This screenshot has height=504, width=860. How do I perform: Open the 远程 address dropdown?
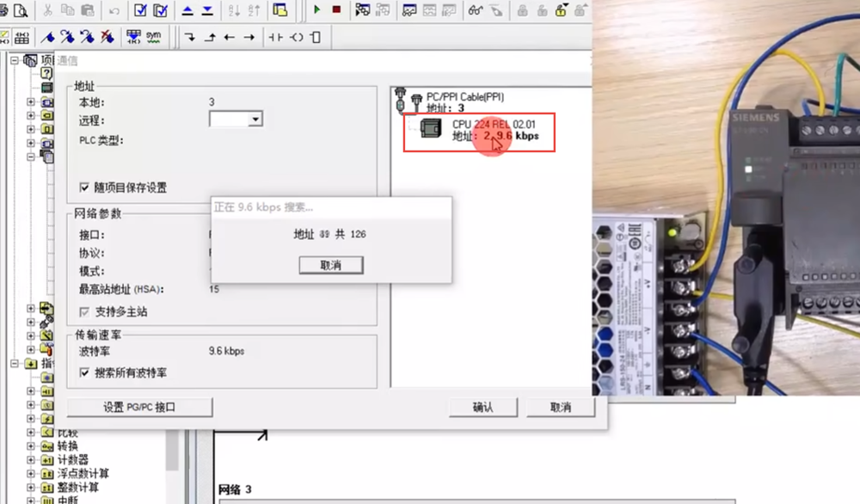pos(255,119)
